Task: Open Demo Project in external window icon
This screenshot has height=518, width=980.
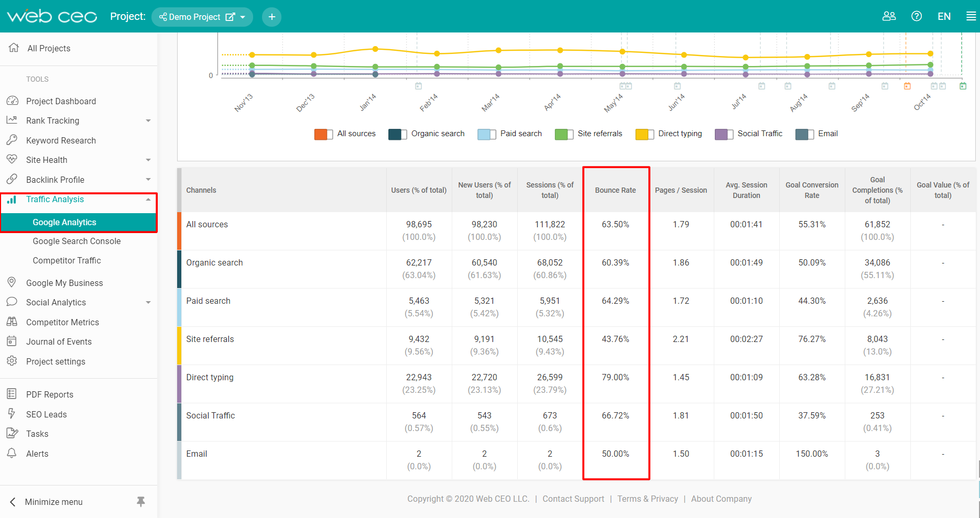Action: 230,17
